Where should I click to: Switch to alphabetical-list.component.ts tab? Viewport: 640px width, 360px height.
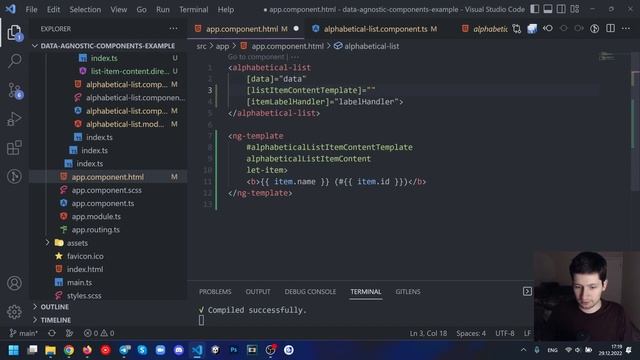(375, 29)
